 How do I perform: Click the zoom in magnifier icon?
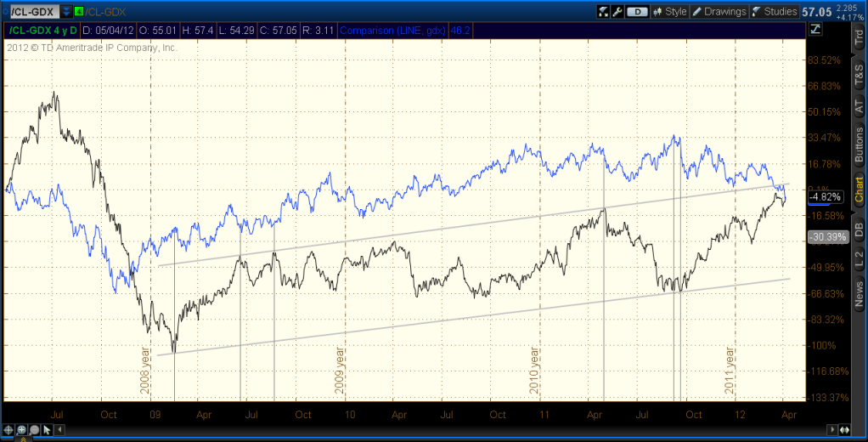[x=22, y=430]
